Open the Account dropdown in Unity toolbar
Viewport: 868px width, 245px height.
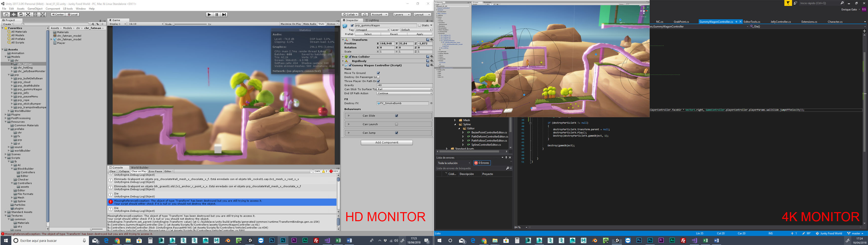coord(379,15)
